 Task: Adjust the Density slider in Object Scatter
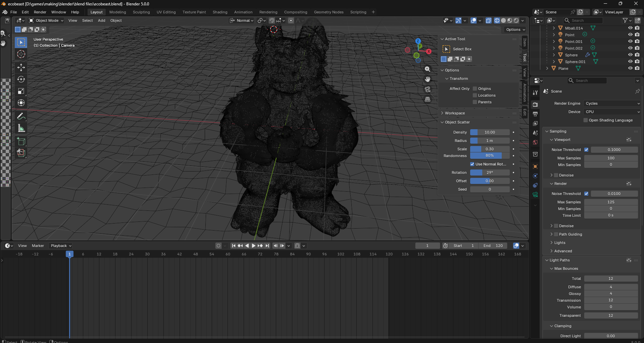pos(490,132)
